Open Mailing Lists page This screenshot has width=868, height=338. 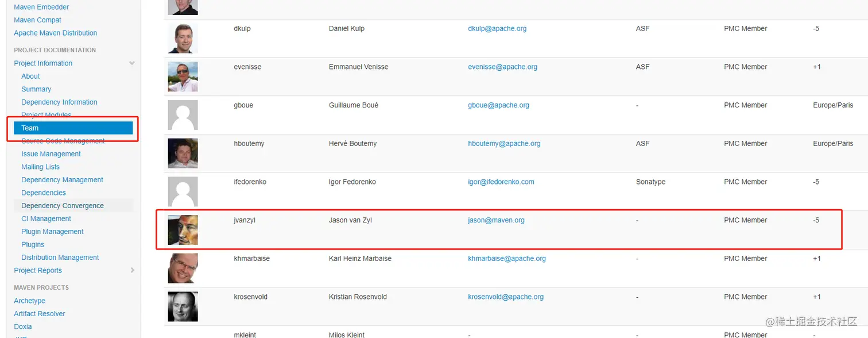point(40,167)
